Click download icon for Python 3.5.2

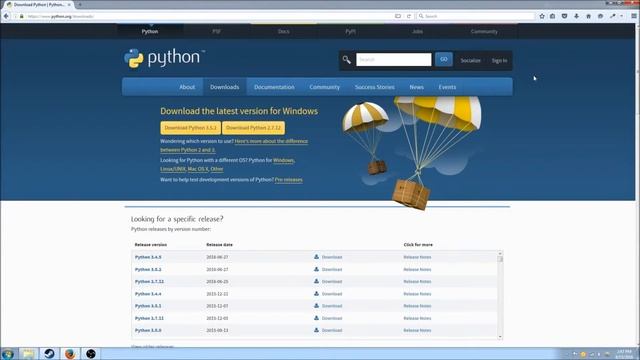(x=316, y=269)
